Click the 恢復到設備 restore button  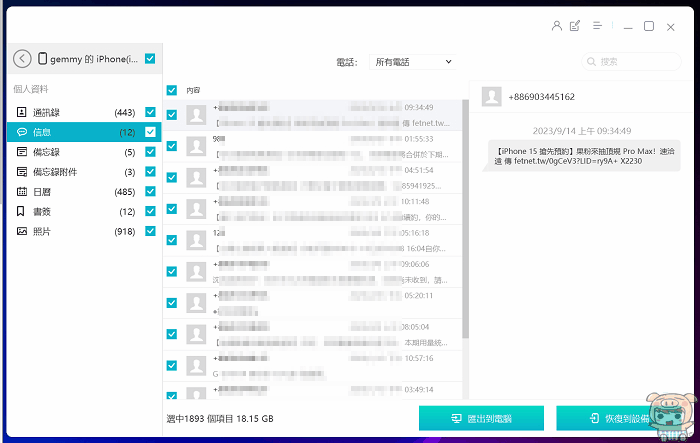coord(620,418)
